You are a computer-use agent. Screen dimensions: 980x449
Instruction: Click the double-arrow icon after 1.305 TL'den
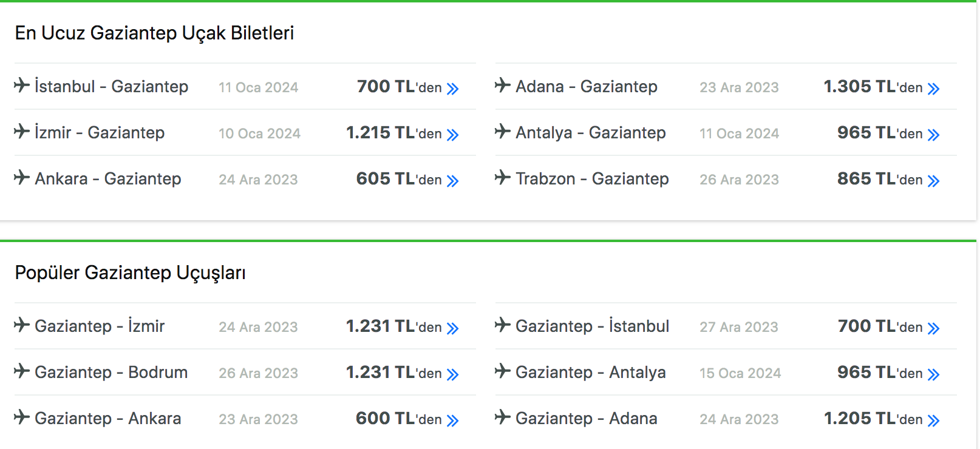933,89
